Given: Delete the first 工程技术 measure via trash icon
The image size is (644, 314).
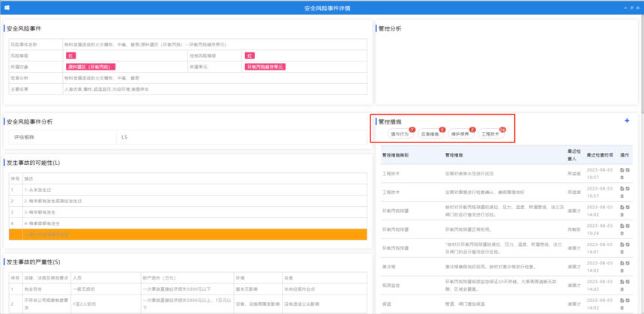Looking at the screenshot, I should click(622, 178).
